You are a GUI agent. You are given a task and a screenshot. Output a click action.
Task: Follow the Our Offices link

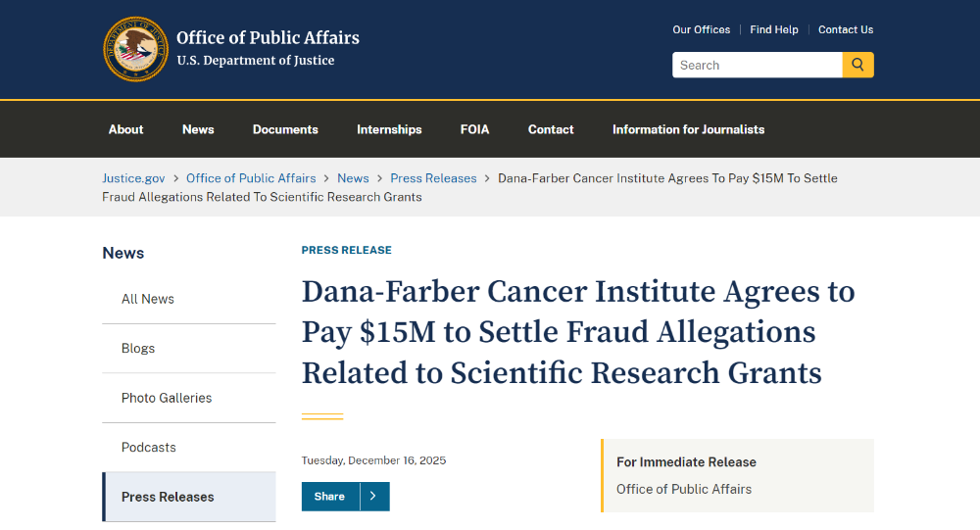(701, 29)
